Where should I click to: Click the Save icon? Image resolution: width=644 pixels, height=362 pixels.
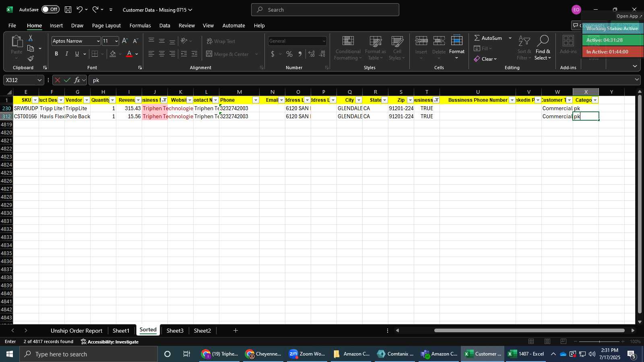pos(68,10)
